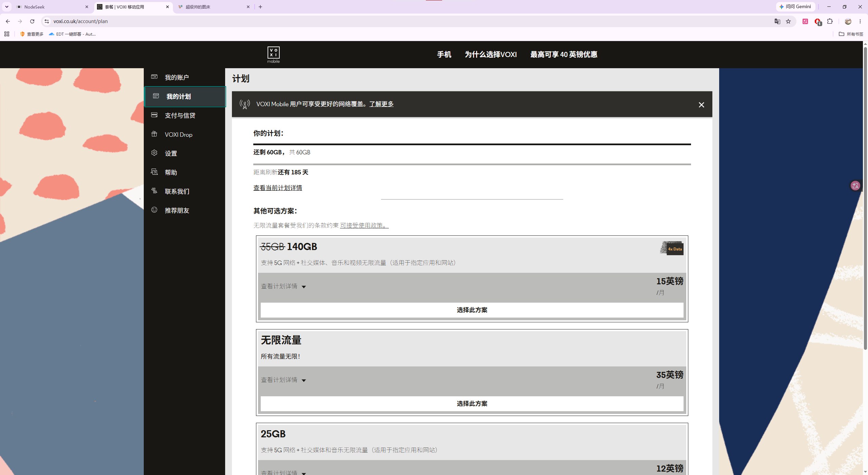
Task: Click the 联系我们 contact icon
Action: point(154,191)
